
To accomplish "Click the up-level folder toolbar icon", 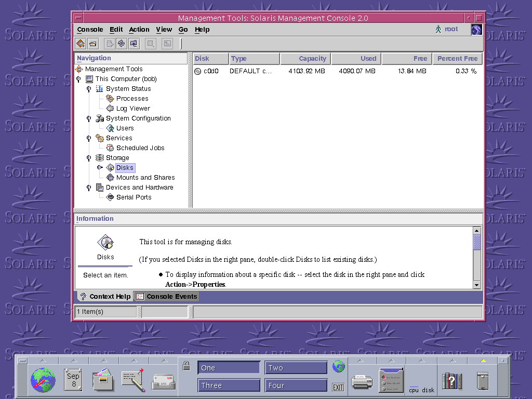I will point(134,44).
